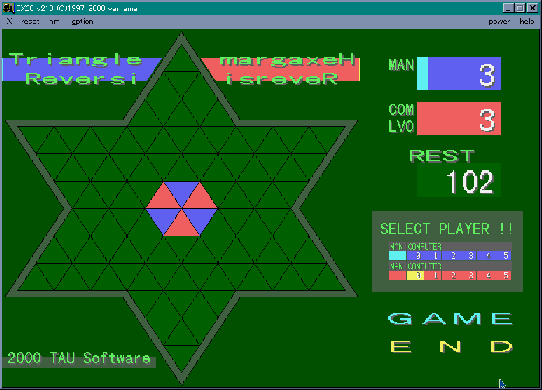Screen dimensions: 542x390
Task: Click the emulator icon in title bar
Action: click(8, 8)
